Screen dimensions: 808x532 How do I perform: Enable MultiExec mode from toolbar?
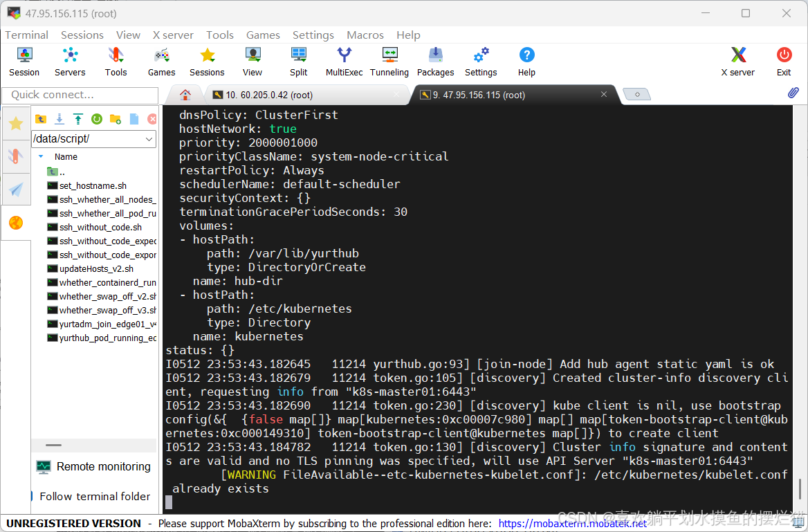click(x=345, y=62)
